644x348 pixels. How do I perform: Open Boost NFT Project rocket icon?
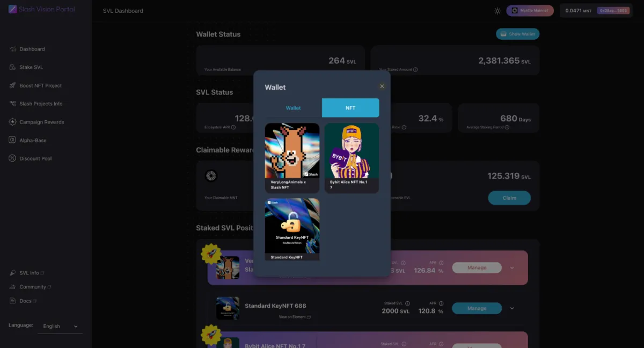(12, 85)
